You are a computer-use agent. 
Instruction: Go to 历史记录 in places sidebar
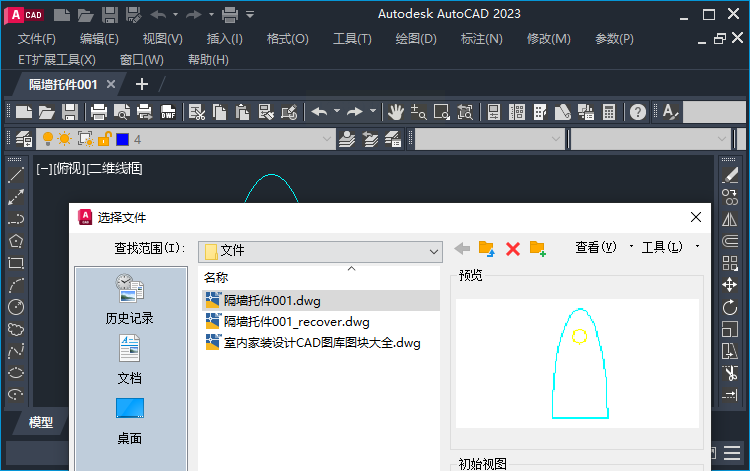[130, 299]
